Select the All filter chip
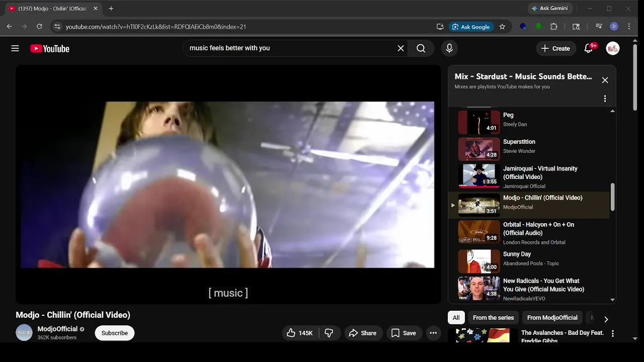Screen dimensions: 644x362 pyautogui.click(x=456, y=318)
